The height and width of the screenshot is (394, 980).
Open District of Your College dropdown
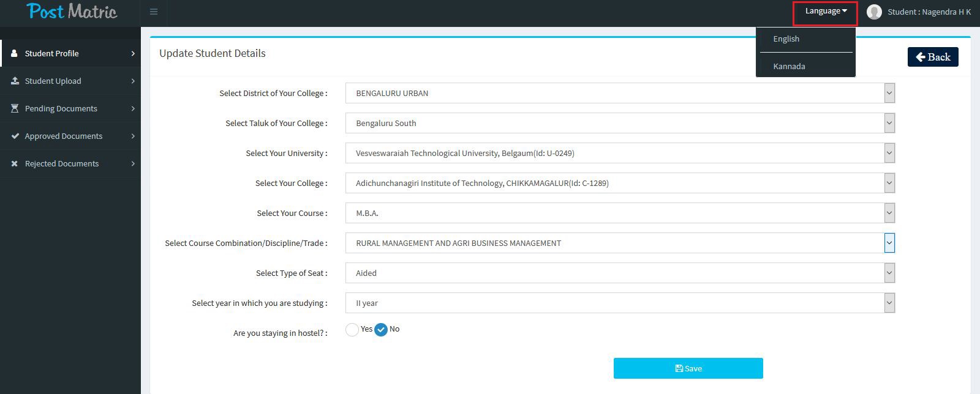tap(620, 93)
